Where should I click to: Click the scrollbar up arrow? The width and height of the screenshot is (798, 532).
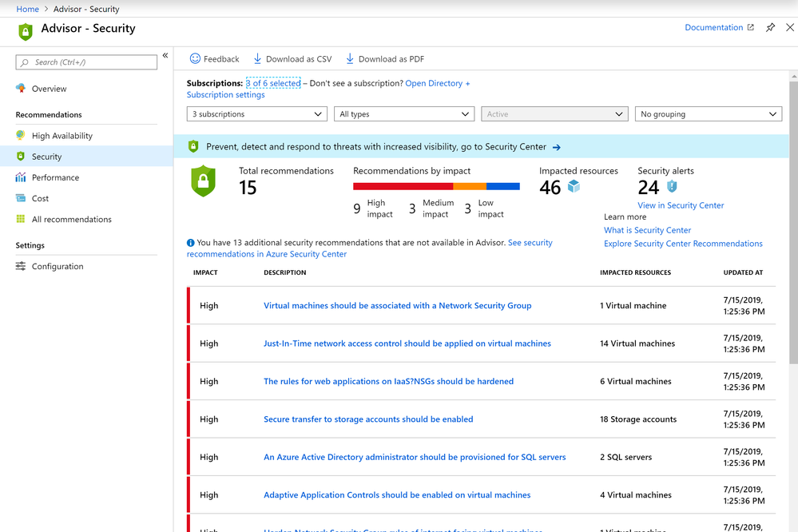[793, 77]
